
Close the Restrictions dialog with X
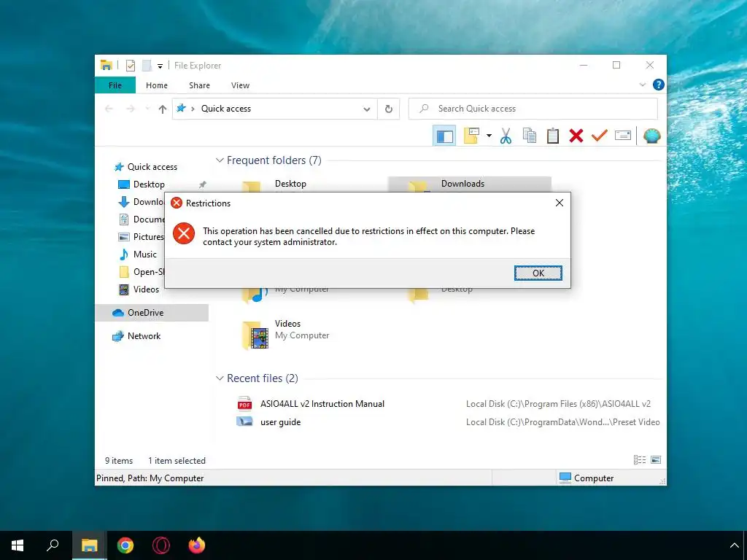coord(560,203)
